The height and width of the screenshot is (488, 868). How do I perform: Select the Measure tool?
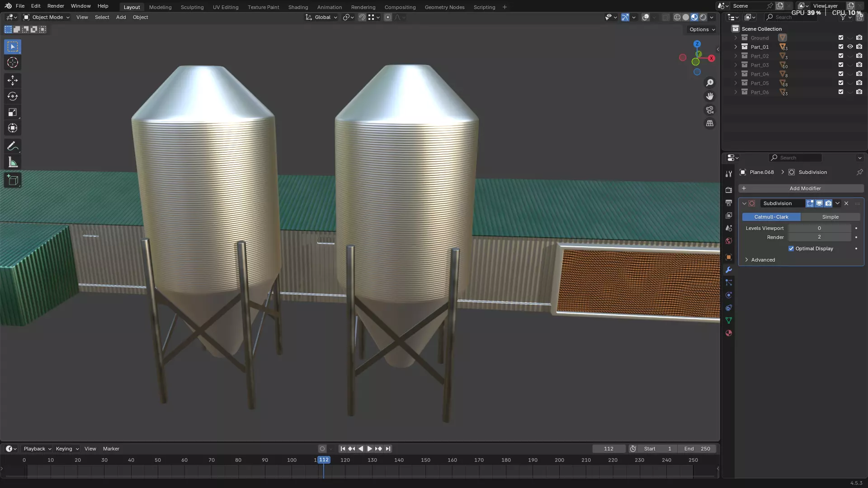pos(13,162)
